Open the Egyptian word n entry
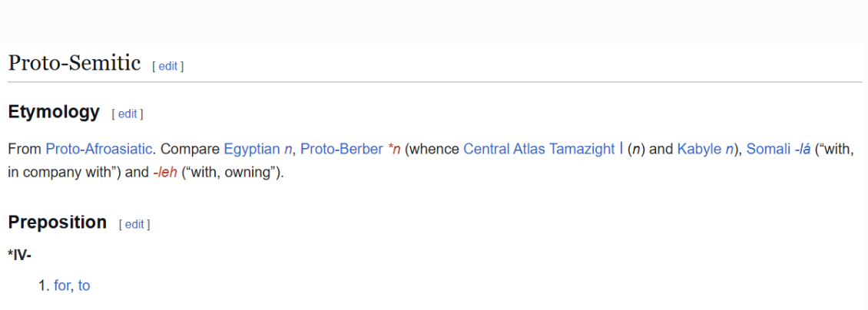 (287, 149)
